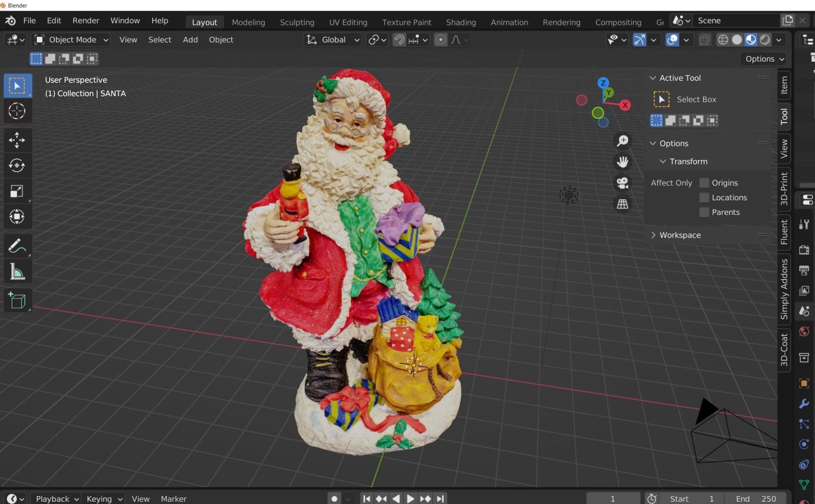Switch to the Shading workspace tab

click(x=461, y=22)
